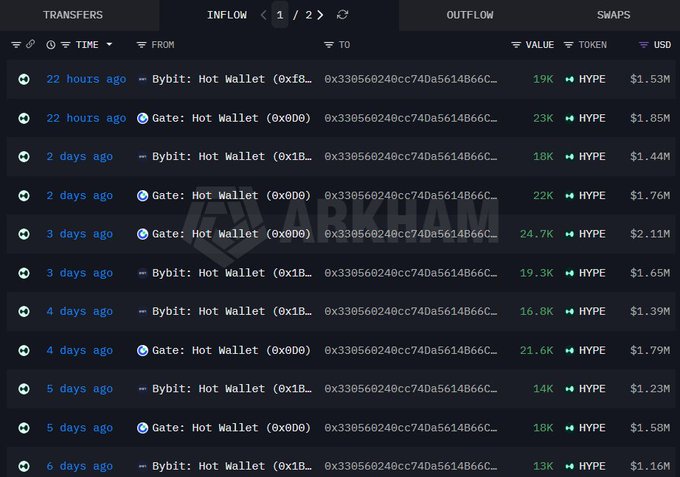Click the chain icon on the $1.85M row

tap(24, 118)
